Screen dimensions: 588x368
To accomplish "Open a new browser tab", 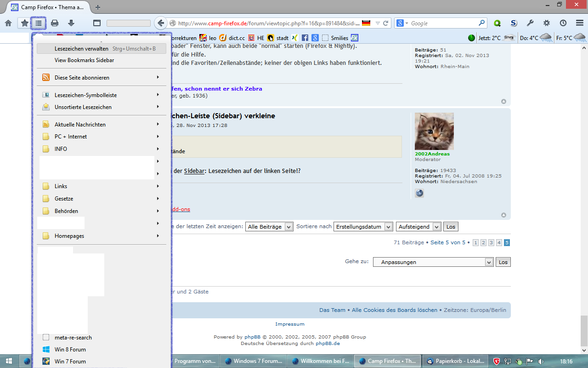I will point(98,7).
